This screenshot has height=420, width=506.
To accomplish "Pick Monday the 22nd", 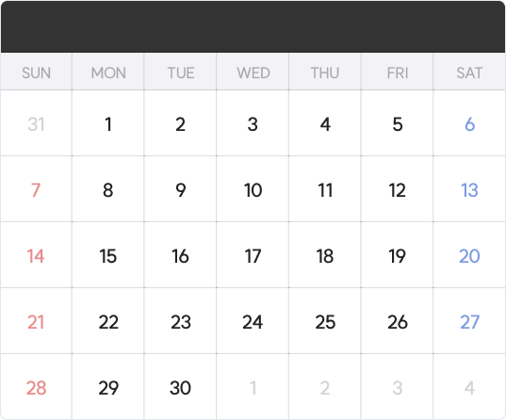I will tap(108, 322).
